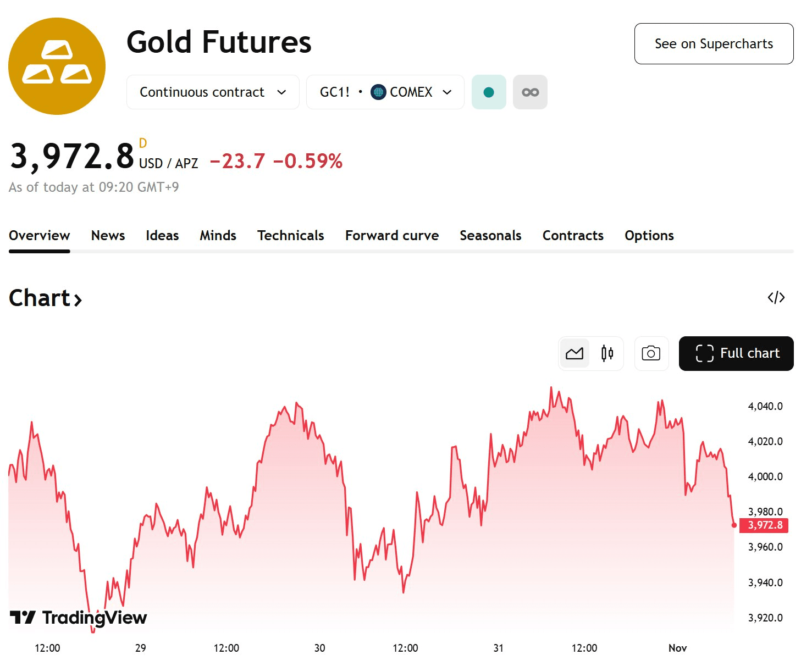The height and width of the screenshot is (666, 812).
Task: Click the green market status dot
Action: [488, 92]
